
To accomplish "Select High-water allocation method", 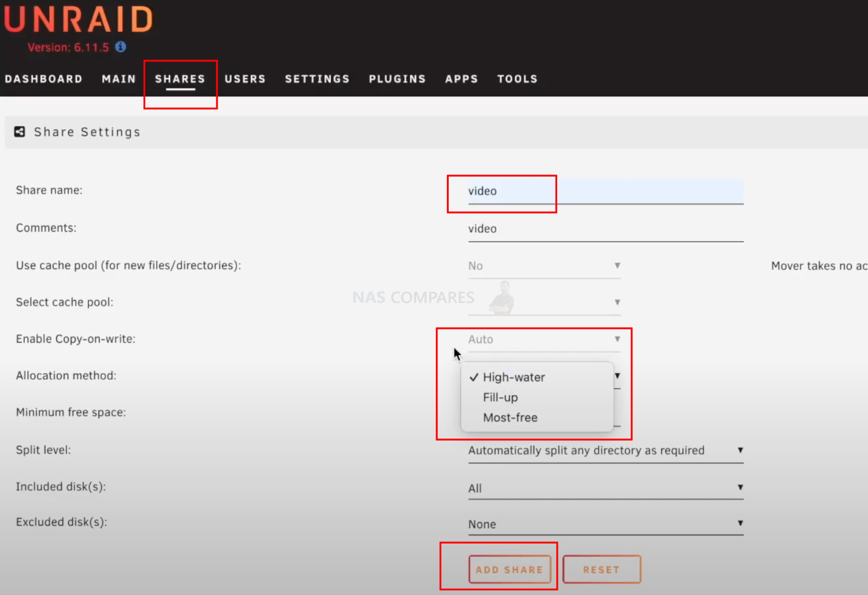I will pyautogui.click(x=514, y=377).
